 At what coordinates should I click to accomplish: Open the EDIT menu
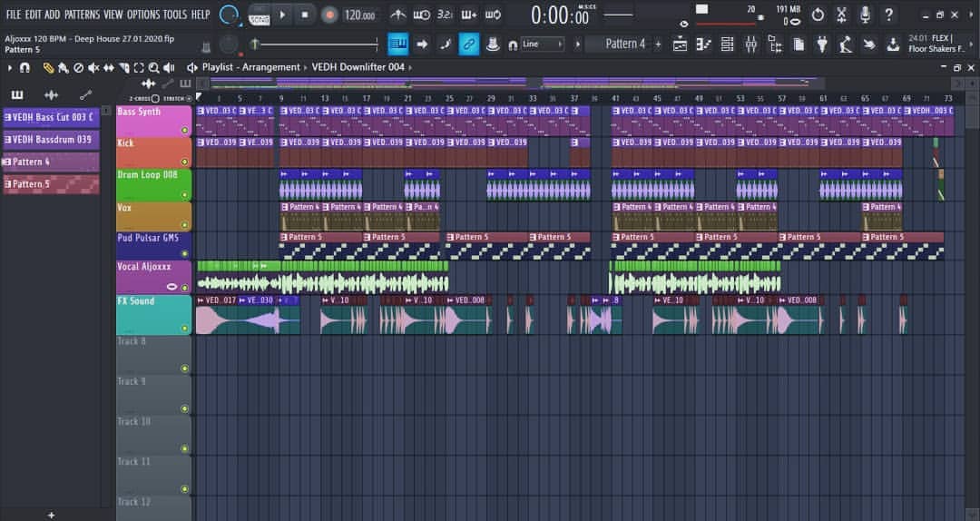[34, 15]
